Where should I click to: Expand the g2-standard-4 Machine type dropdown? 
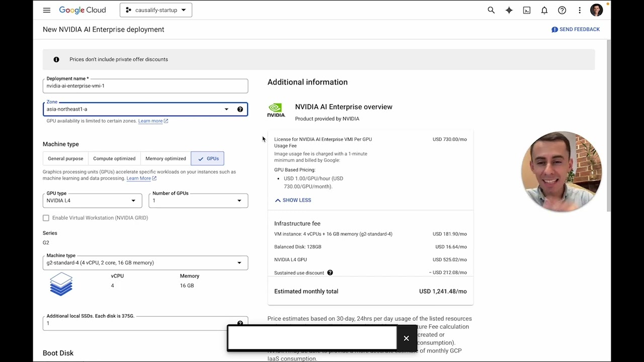145,262
